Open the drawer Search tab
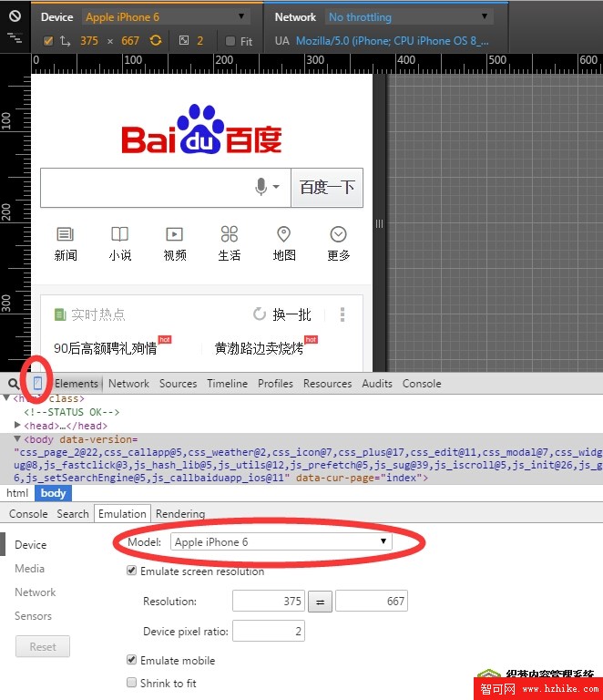This screenshot has width=603, height=700. pyautogui.click(x=73, y=514)
